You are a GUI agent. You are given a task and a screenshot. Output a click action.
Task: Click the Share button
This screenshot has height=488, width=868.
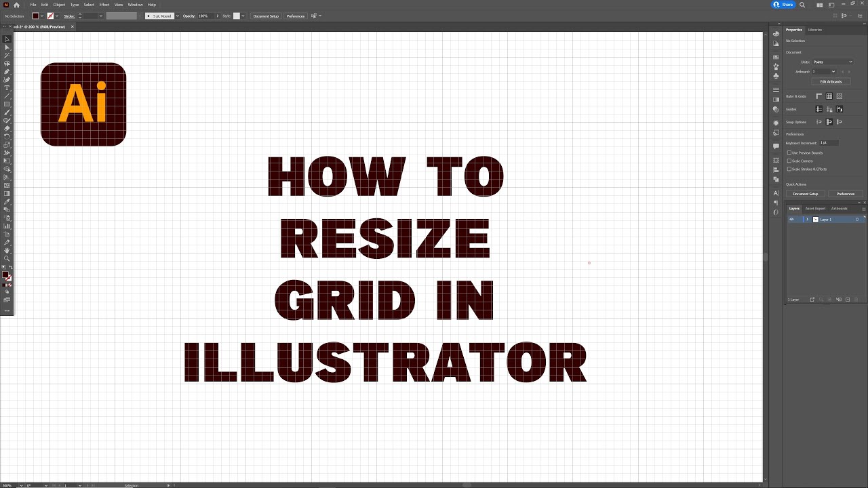tap(783, 5)
